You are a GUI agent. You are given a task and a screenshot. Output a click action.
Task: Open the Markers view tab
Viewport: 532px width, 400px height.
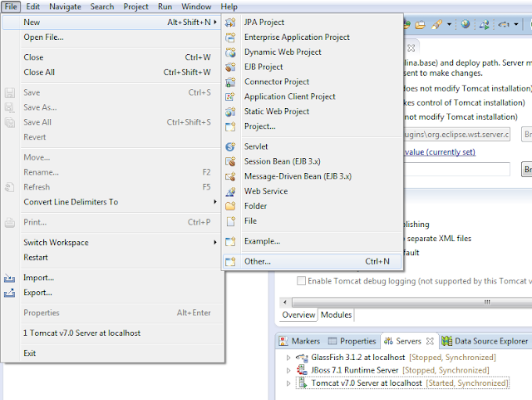[x=299, y=341]
